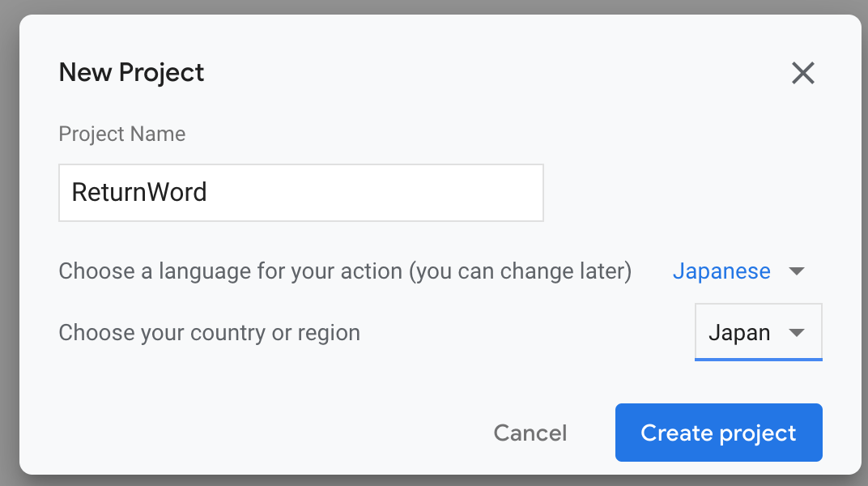Click the "(you can change later)" hint text
This screenshot has width=868, height=486.
click(x=520, y=271)
